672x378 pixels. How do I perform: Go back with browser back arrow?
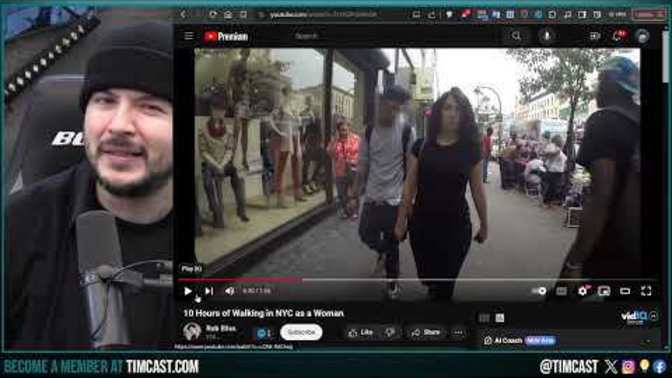coord(183,14)
